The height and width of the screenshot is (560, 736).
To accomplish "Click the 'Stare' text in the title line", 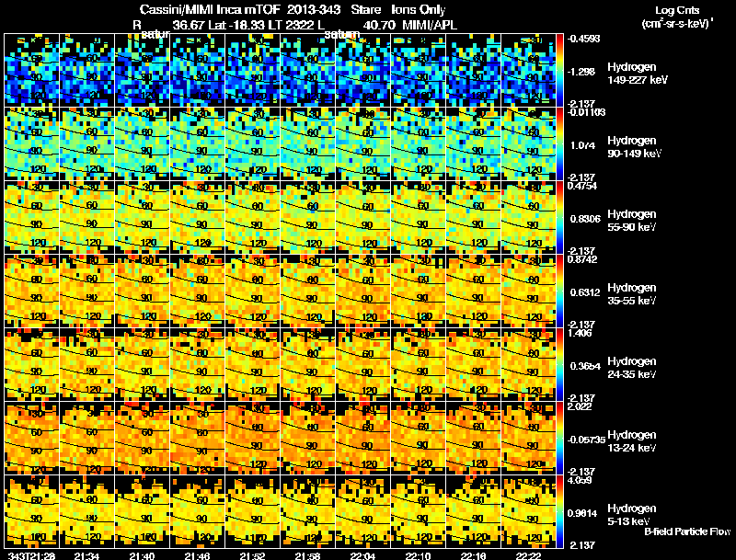I will [x=365, y=9].
